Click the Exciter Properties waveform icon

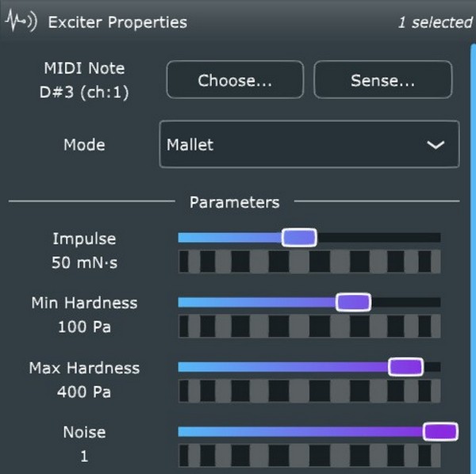pyautogui.click(x=21, y=21)
